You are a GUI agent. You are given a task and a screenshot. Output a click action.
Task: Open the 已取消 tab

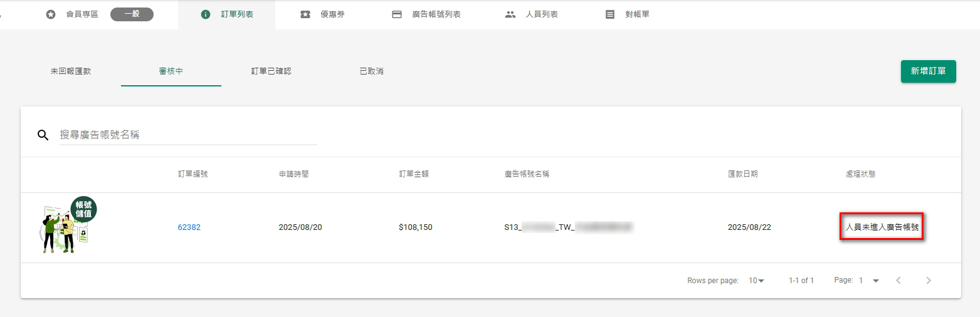point(371,71)
